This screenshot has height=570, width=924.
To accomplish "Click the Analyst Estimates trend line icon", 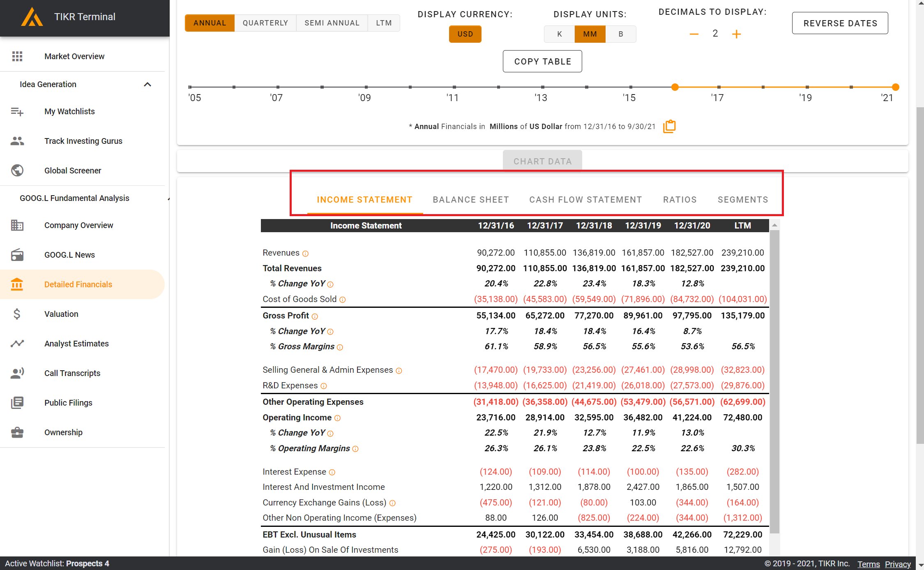I will pos(17,344).
